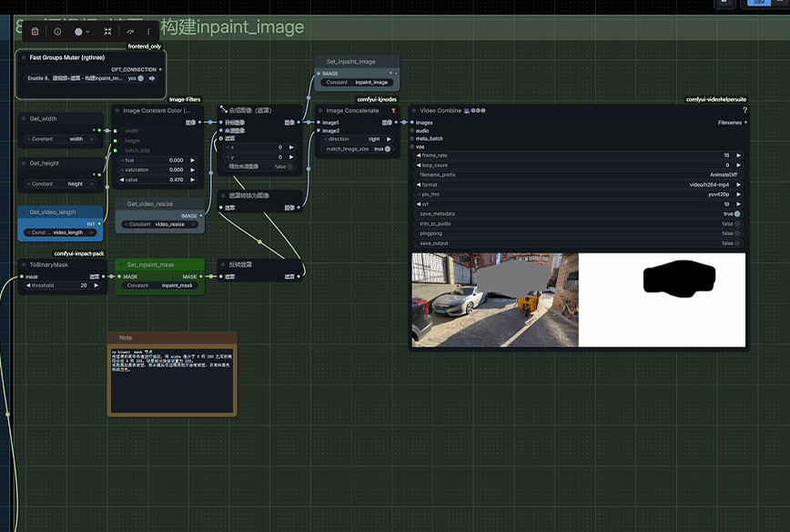Enable the pingpong option in Video Combine
The image size is (790, 532).
pyautogui.click(x=736, y=234)
